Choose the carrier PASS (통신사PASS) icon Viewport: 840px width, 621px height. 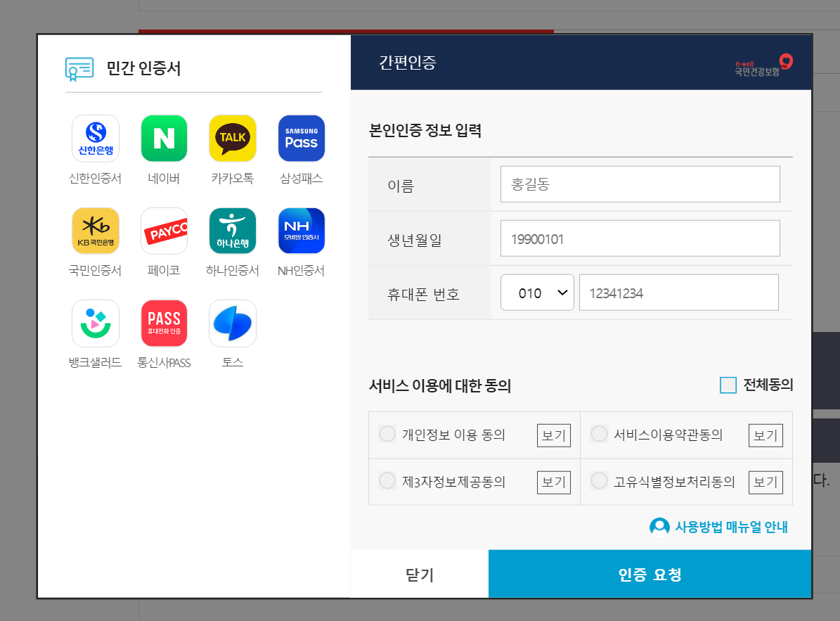tap(164, 323)
